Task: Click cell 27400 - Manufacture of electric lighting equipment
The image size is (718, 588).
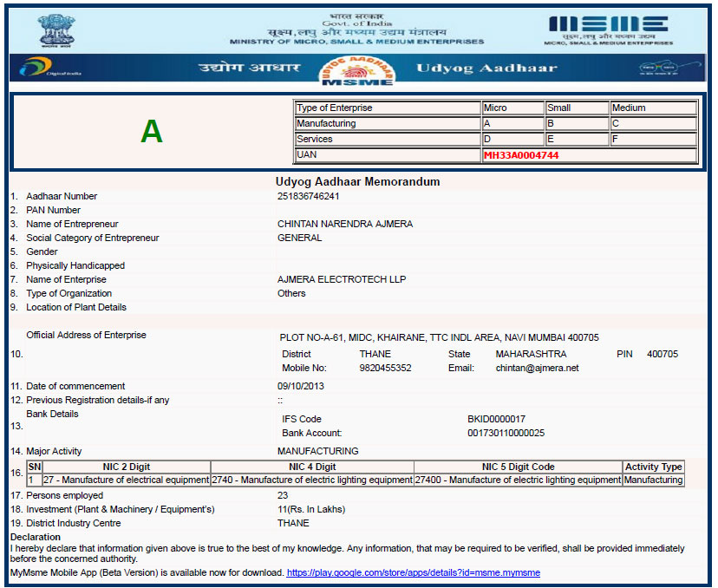Action: [x=518, y=480]
